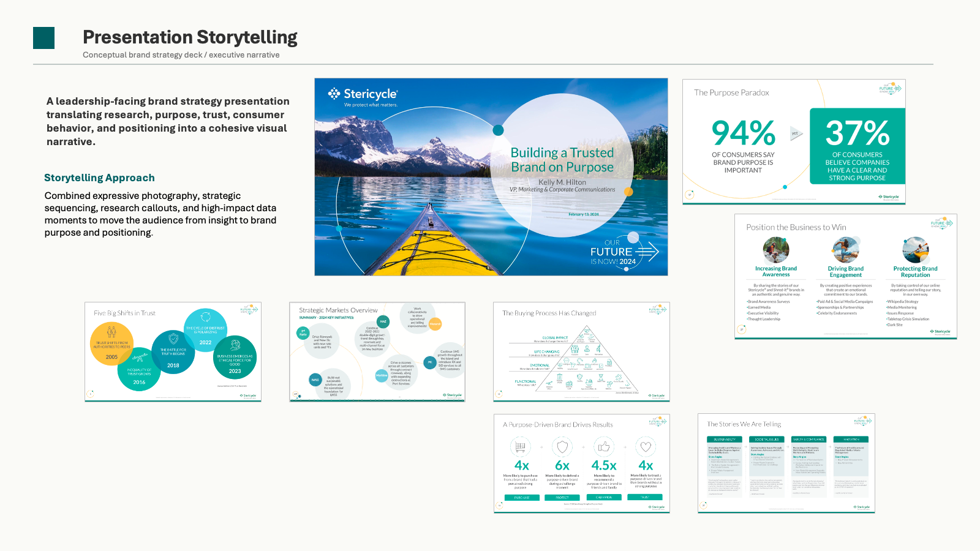The height and width of the screenshot is (551, 980).
Task: Click the 4.5x statistic
Action: click(x=604, y=466)
